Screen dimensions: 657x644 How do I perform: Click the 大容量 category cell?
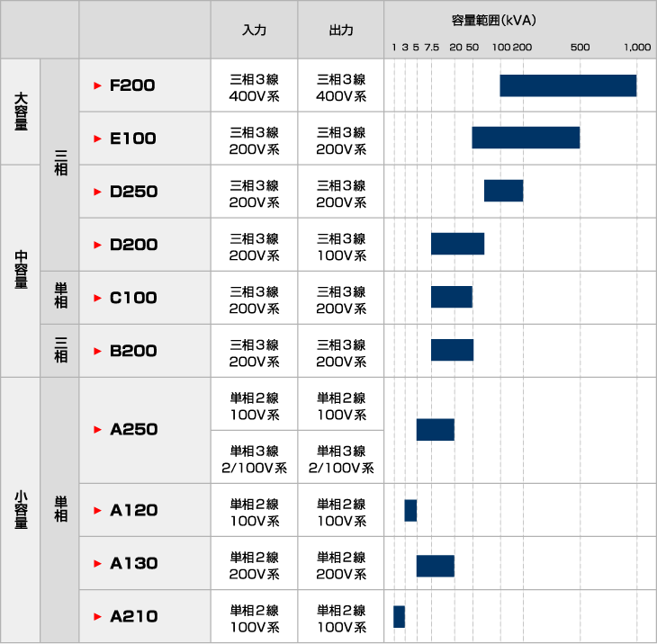[x=21, y=112]
